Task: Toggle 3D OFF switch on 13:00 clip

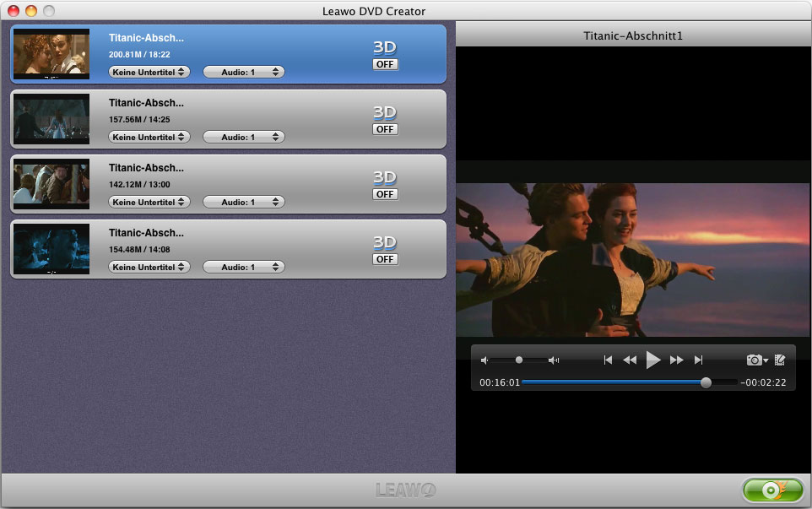Action: click(x=385, y=194)
